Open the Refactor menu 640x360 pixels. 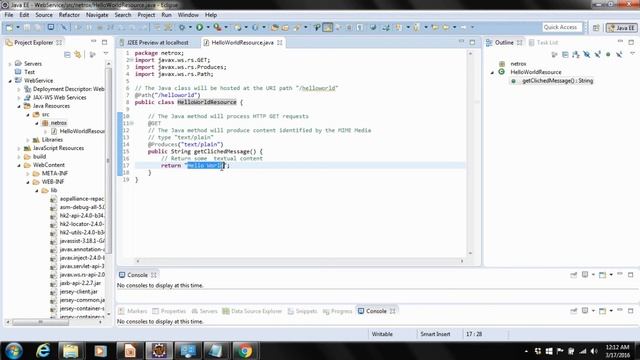click(69, 15)
